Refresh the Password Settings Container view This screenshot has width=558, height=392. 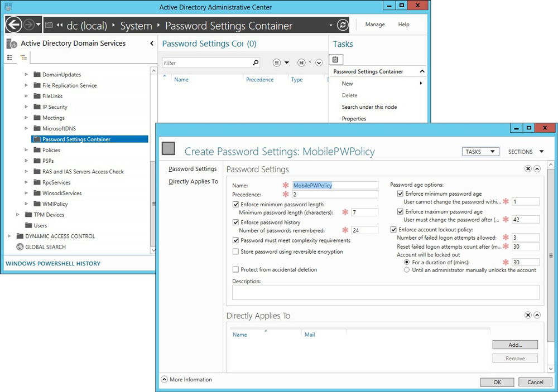tap(343, 25)
